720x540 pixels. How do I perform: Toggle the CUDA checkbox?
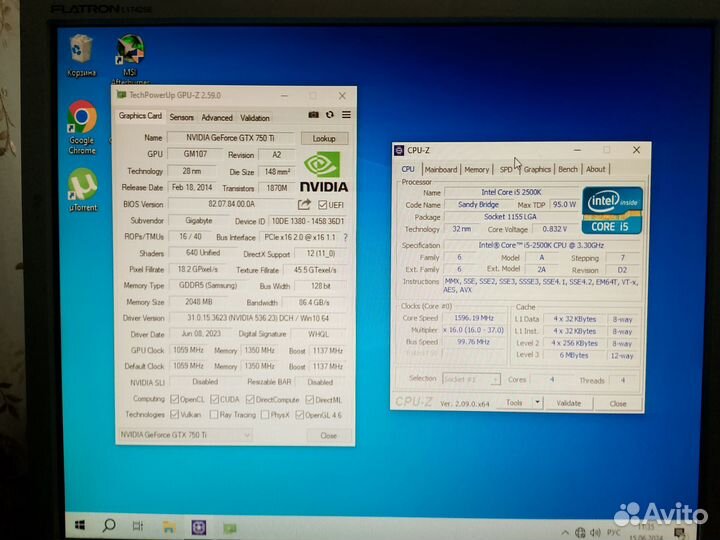214,399
